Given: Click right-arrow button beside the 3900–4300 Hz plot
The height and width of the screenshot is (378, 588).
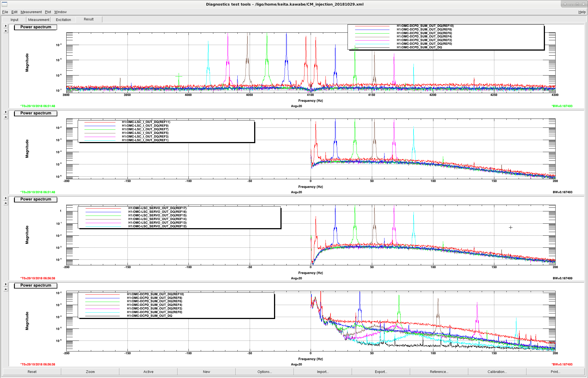Looking at the screenshot, I should tap(6, 26).
